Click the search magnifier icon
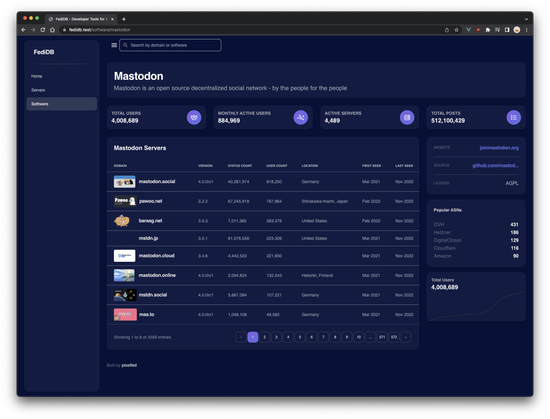The image size is (550, 419). pos(125,45)
